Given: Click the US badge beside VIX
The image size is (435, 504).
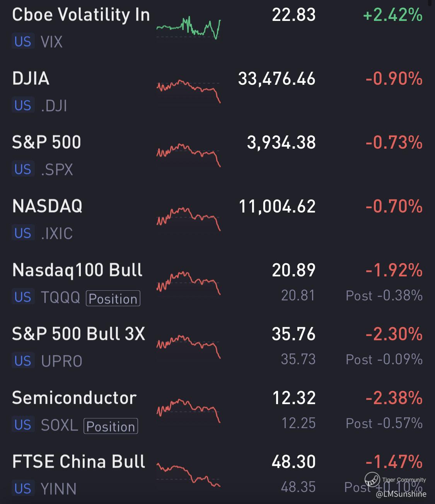Looking at the screenshot, I should 23,41.
